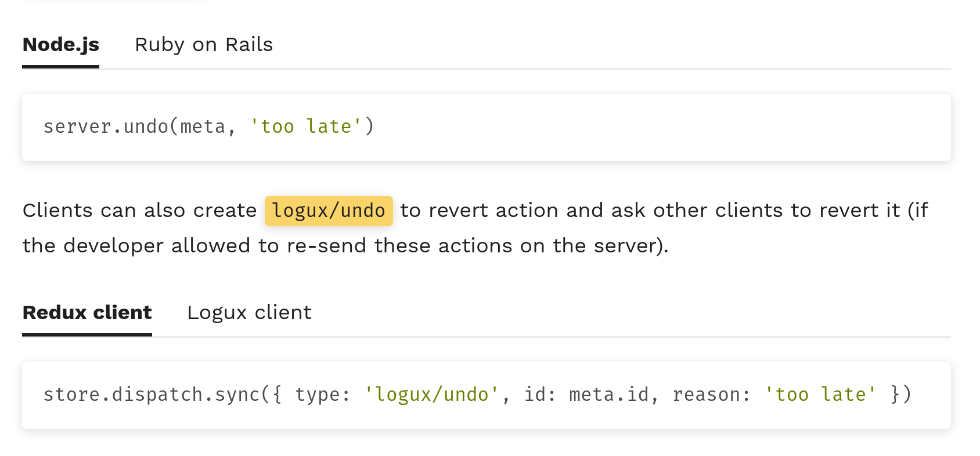Select the reason parameter in dispatch code

(709, 395)
